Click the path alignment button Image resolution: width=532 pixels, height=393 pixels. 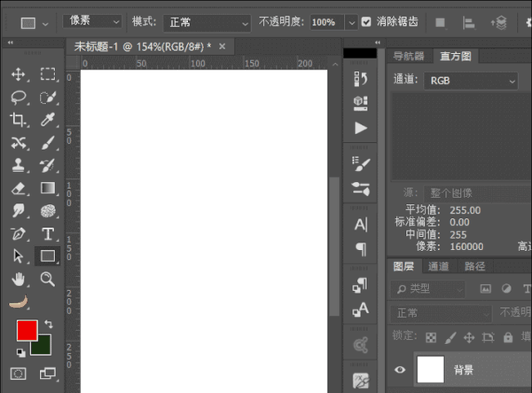point(468,23)
